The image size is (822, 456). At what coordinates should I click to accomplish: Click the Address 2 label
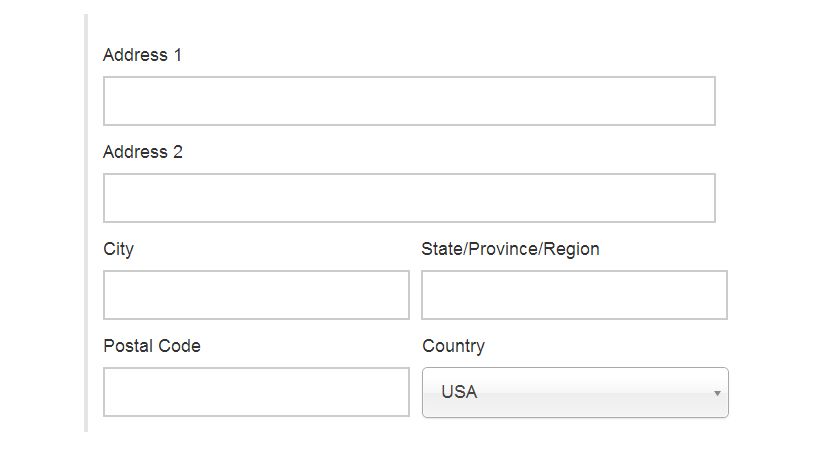142,152
